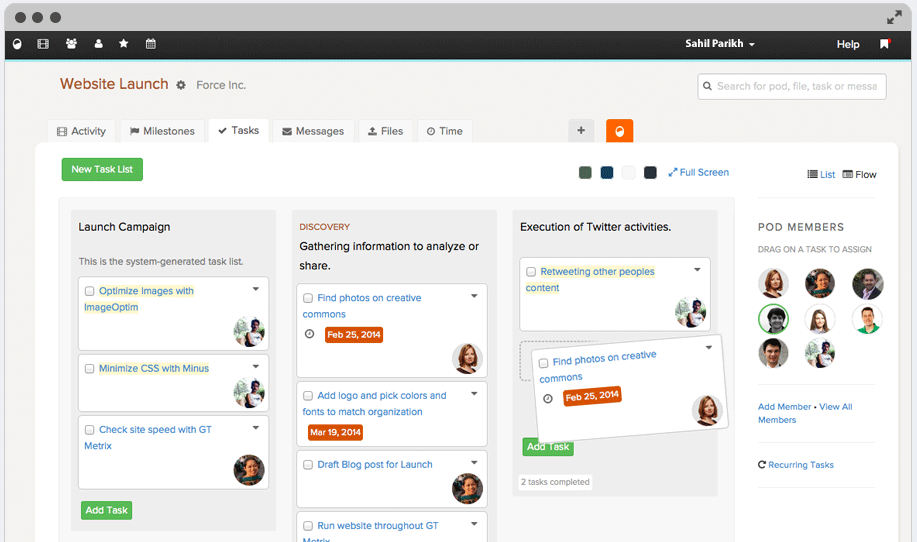Expand the Optimize Images task dropdown arrow
The height and width of the screenshot is (542, 917).
click(256, 289)
